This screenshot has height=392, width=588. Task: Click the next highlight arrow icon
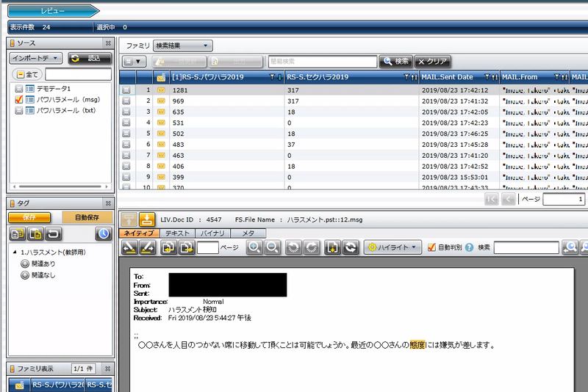point(148,247)
